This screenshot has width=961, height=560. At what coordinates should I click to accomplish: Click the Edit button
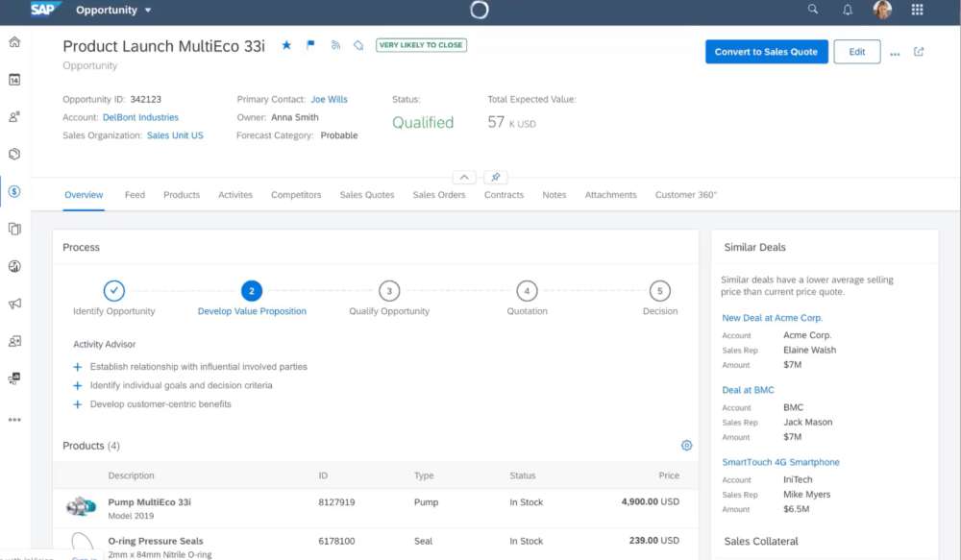pos(857,52)
